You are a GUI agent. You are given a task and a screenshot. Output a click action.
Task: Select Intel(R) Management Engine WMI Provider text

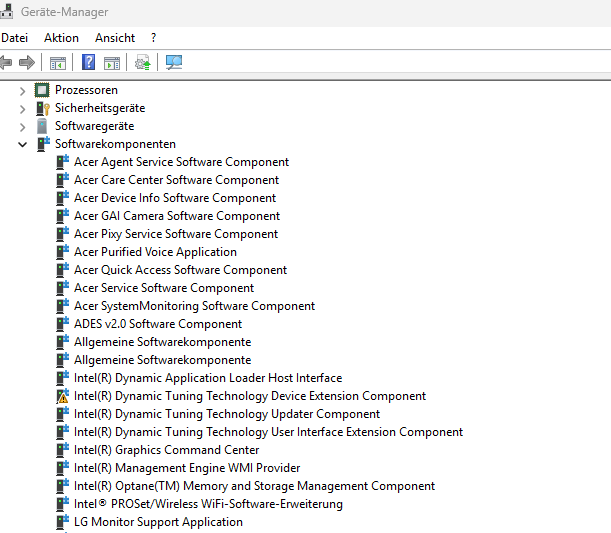(x=187, y=468)
